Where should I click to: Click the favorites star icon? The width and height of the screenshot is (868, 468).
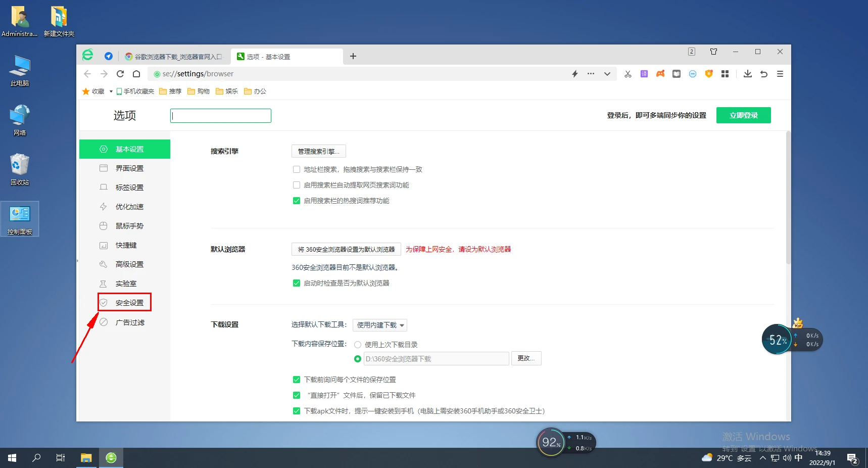click(x=86, y=91)
